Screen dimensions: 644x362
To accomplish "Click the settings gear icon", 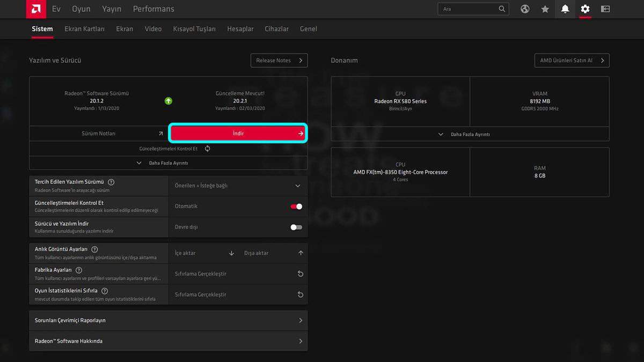I will click(x=584, y=9).
